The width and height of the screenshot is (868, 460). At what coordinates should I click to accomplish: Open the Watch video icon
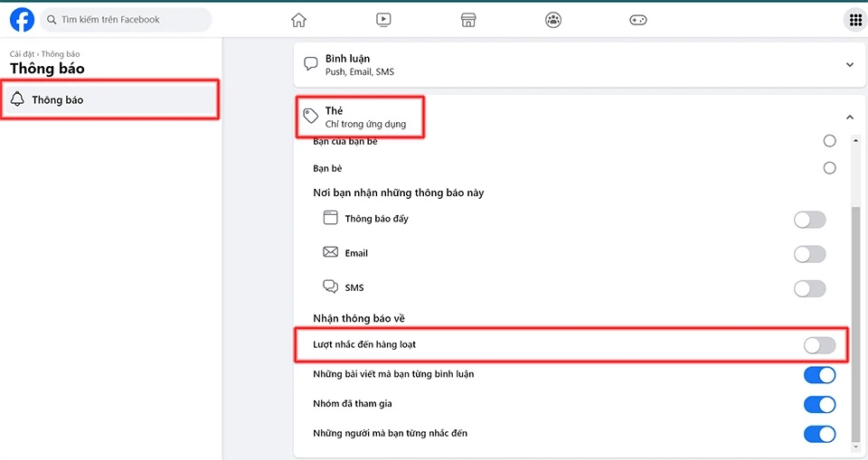[383, 20]
